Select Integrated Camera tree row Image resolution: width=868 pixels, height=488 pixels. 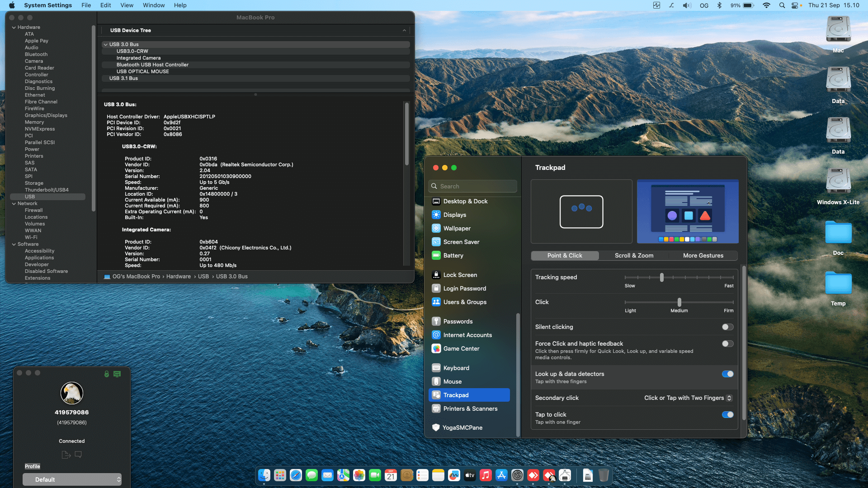[256, 58]
